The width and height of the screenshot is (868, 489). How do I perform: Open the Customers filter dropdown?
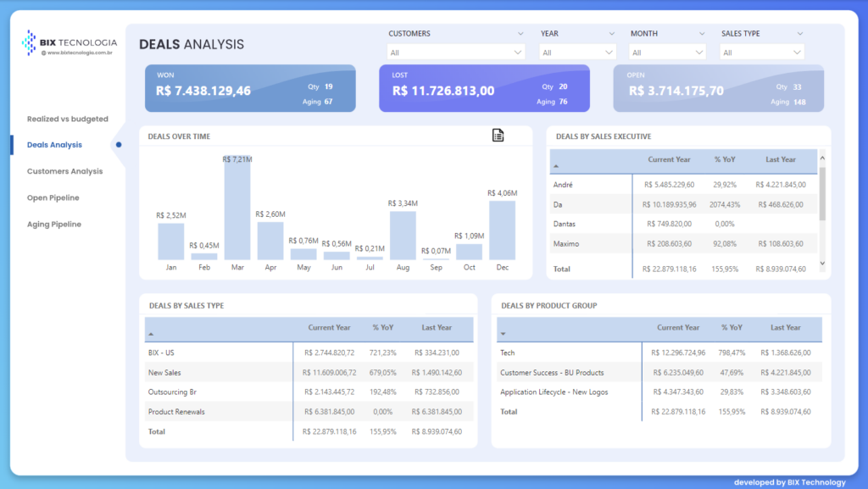click(456, 53)
